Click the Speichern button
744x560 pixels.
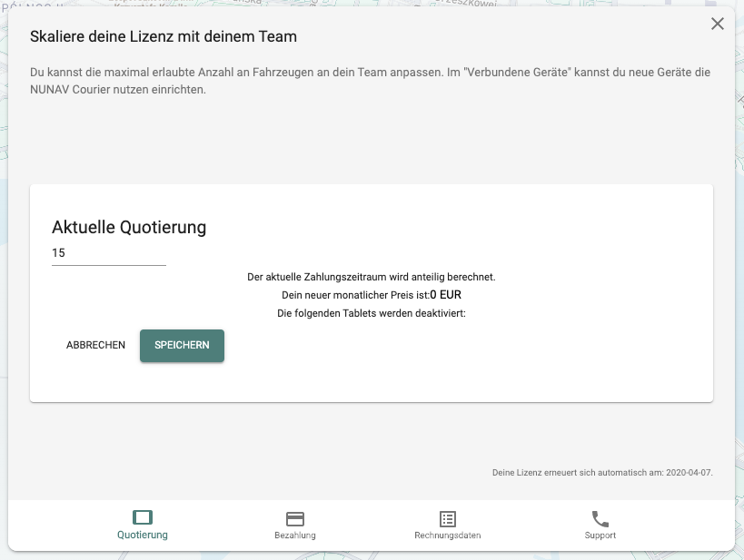(x=183, y=345)
